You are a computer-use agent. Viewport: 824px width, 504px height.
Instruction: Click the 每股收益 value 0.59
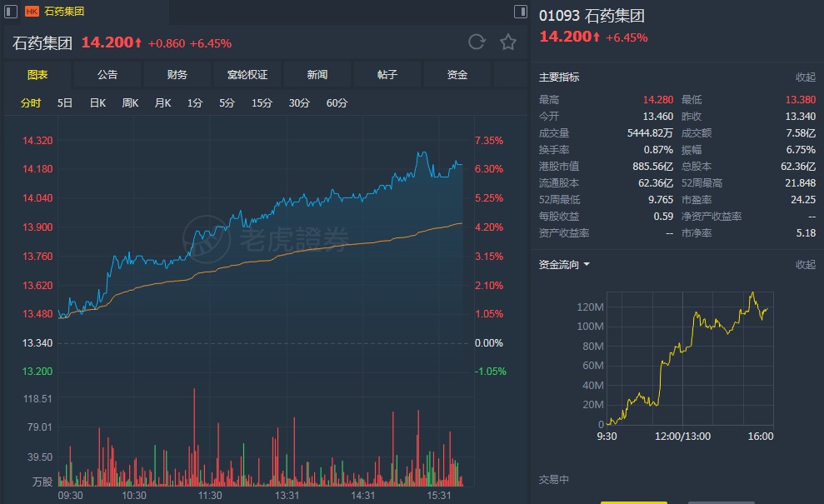pyautogui.click(x=663, y=216)
